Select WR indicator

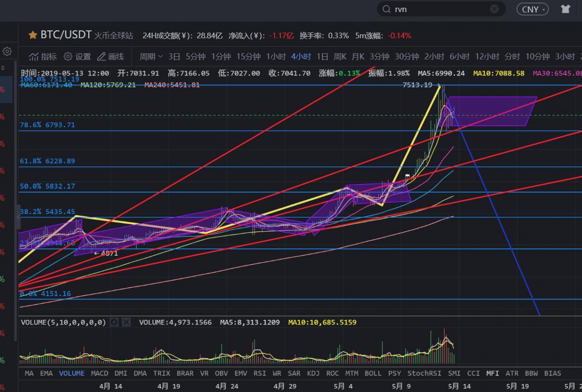tap(277, 373)
